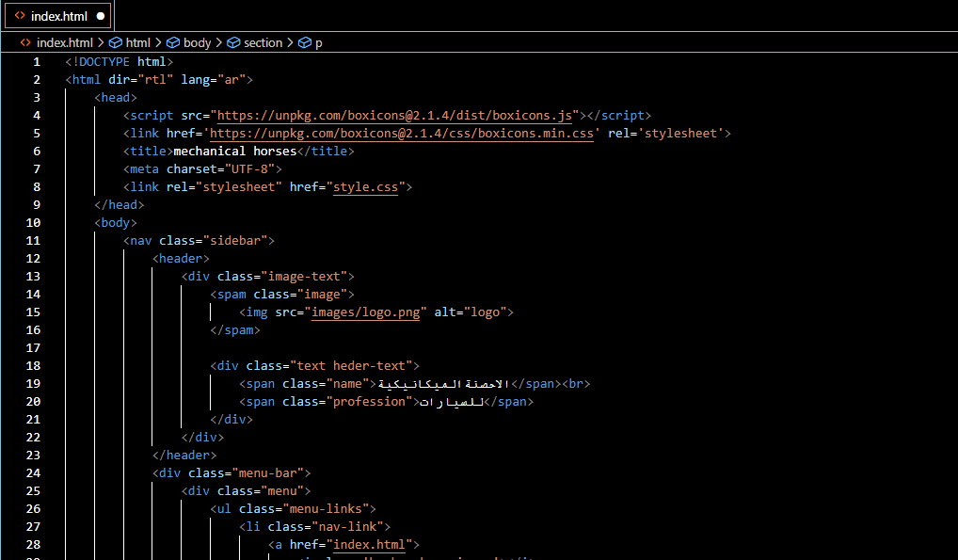
Task: Follow the boxicons.js URL in the script tag
Action: coord(394,116)
